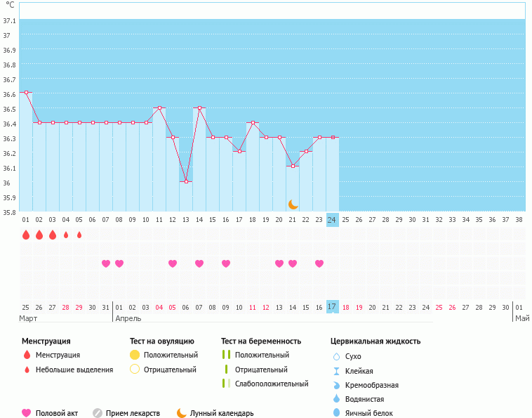
Task: Click the temperature point at cycle day 13
Action: 186,181
